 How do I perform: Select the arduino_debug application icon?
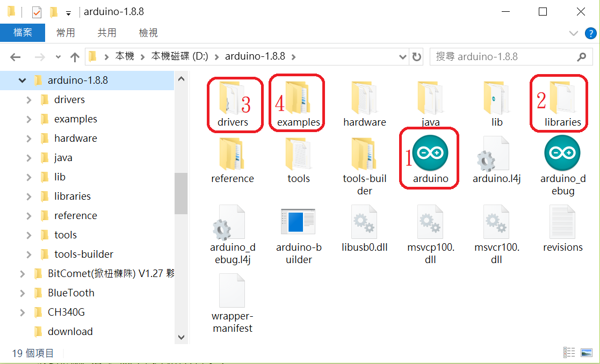562,153
